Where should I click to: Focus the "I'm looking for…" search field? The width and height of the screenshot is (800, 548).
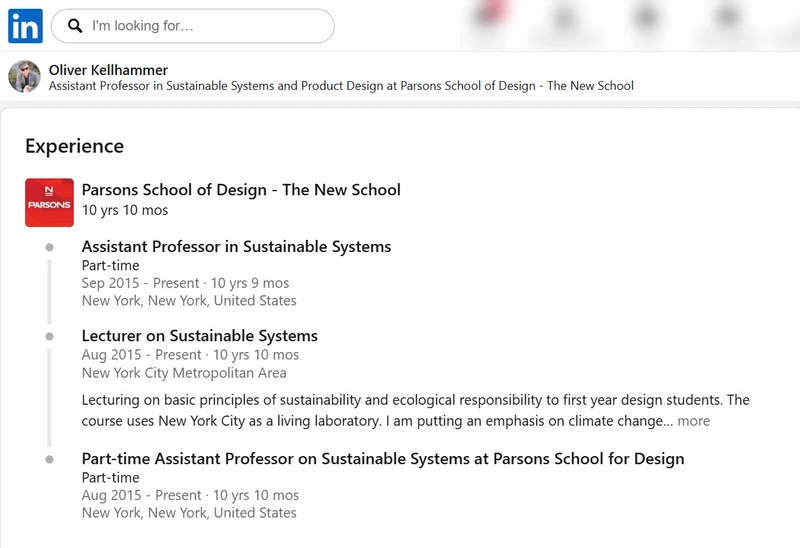[x=193, y=26]
